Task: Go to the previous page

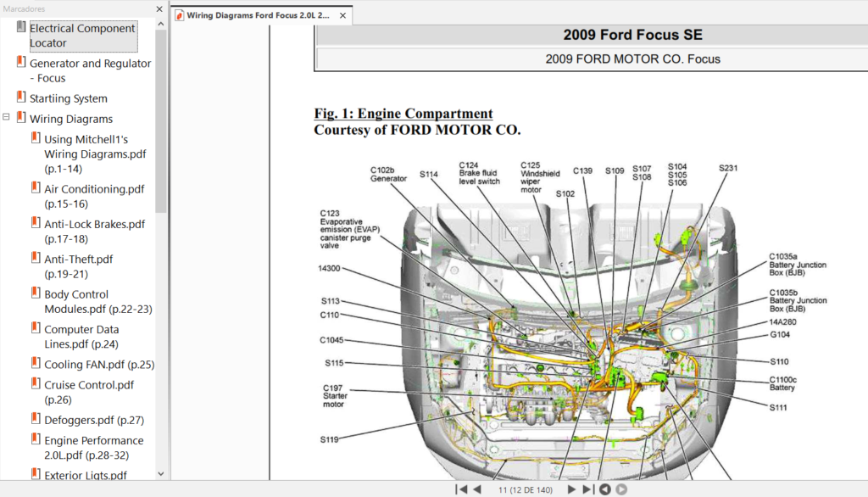Action: coord(477,489)
